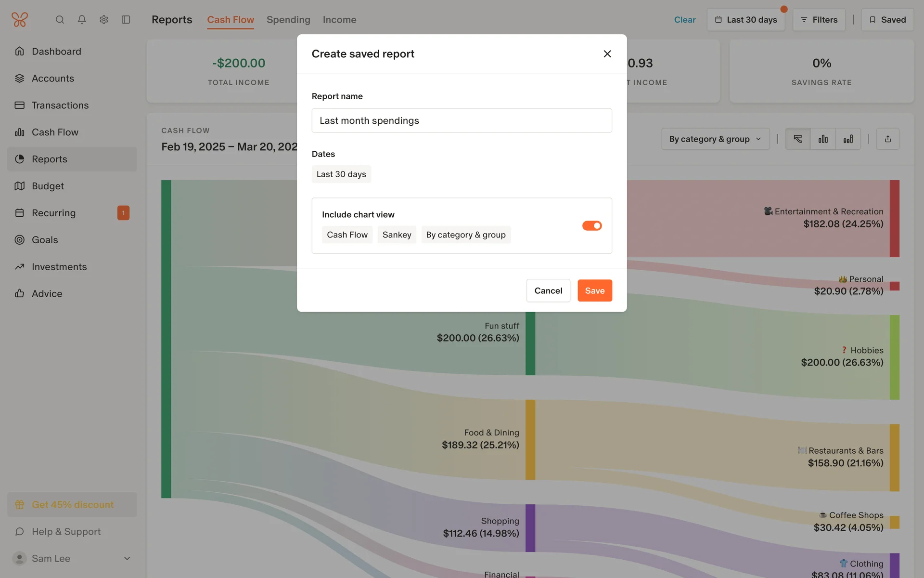The width and height of the screenshot is (924, 578).
Task: Disable the Include chart view toggle
Action: 592,226
